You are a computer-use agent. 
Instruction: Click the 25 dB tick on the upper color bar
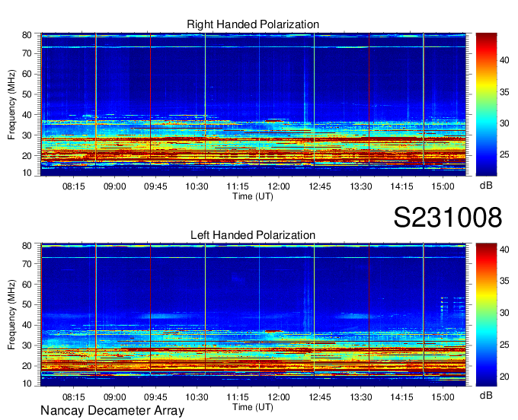click(x=504, y=154)
